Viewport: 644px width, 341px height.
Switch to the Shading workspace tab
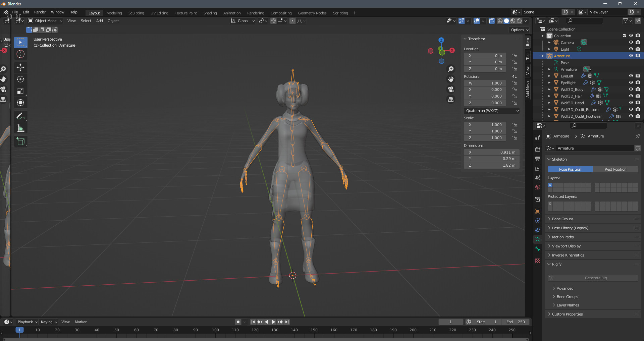tap(210, 13)
